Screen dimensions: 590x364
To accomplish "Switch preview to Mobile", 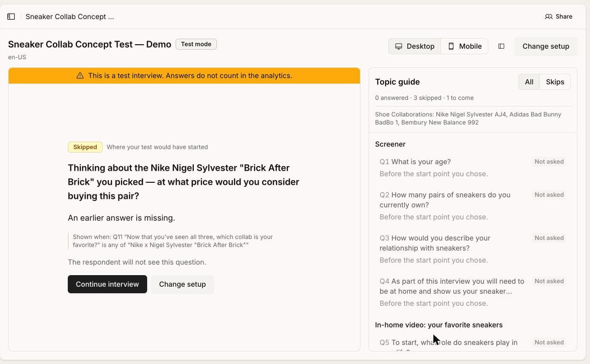I will (x=464, y=46).
